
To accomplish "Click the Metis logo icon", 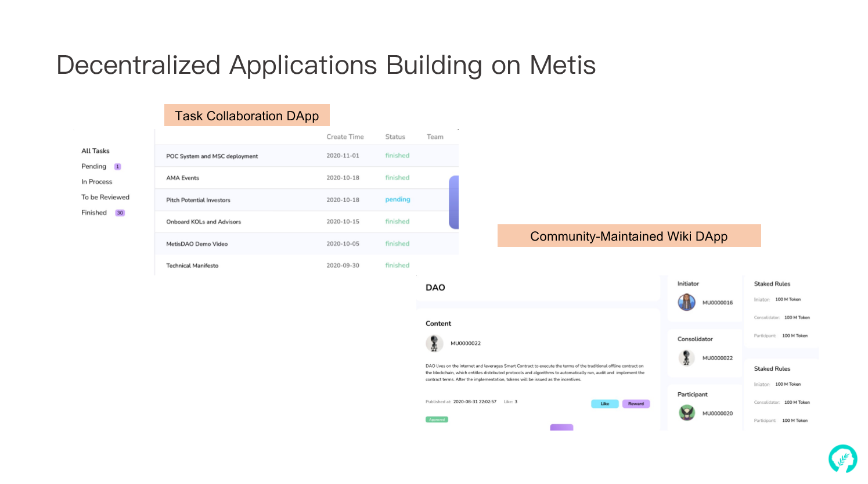I will [842, 458].
